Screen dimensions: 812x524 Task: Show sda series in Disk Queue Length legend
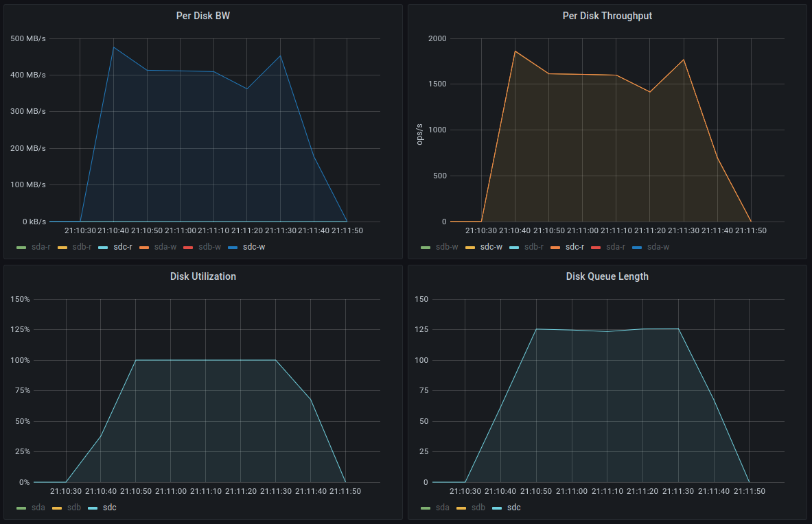pos(443,508)
